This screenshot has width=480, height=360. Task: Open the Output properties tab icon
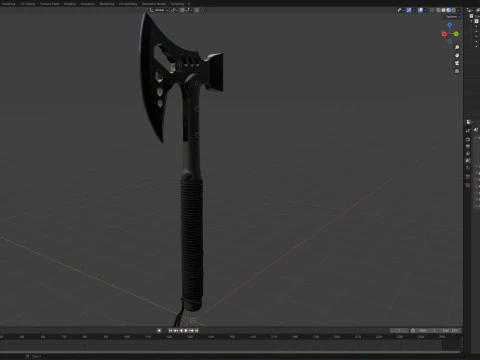point(468,146)
